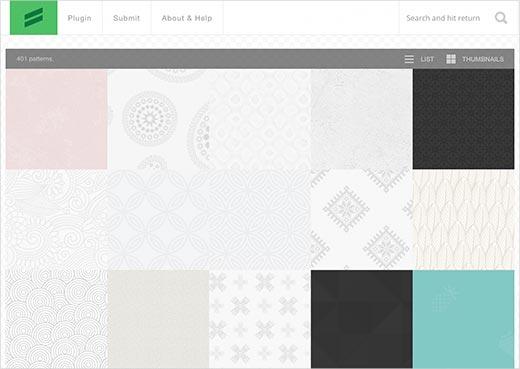Open the Plugin menu item
Screen dimensions: 520x369
pos(79,18)
